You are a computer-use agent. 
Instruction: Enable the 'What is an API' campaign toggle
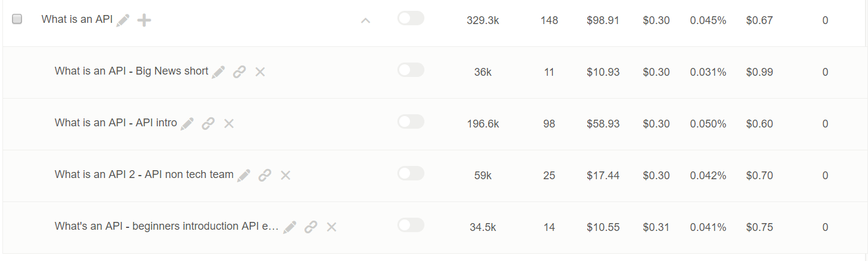click(x=411, y=19)
